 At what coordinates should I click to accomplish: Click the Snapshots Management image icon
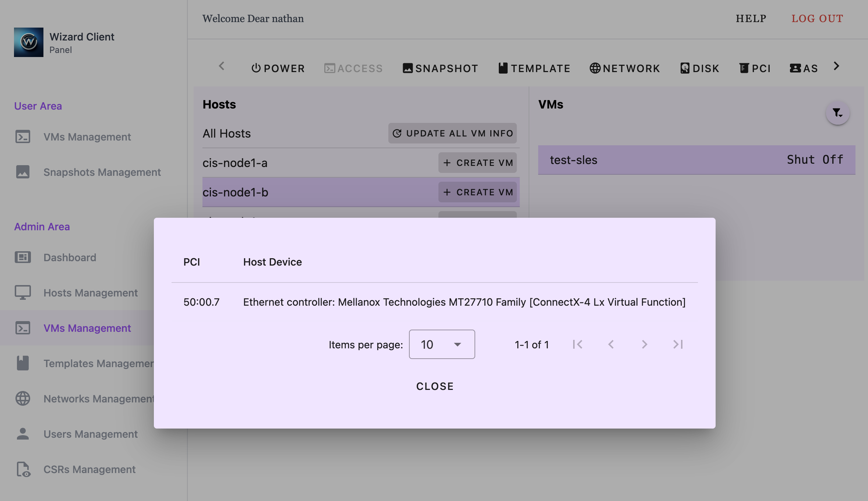click(x=23, y=172)
